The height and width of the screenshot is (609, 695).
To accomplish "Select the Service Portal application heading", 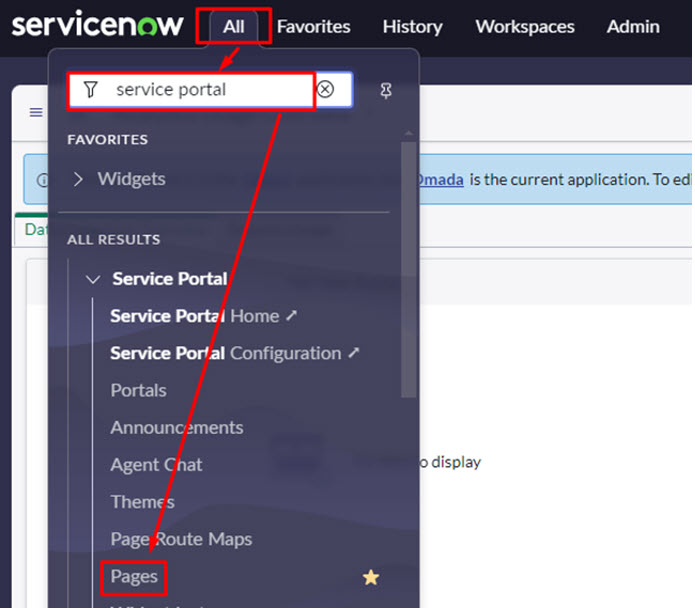I will click(170, 279).
